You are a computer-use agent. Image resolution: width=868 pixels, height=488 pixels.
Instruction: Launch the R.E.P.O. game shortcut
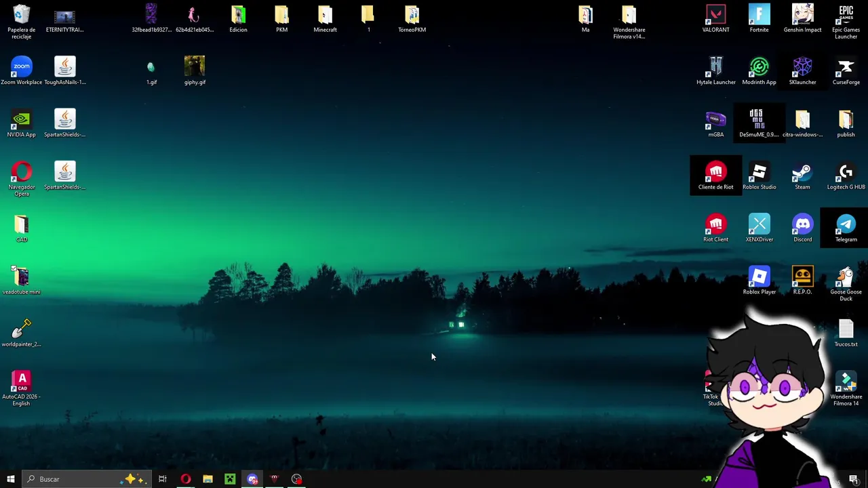[802, 281]
